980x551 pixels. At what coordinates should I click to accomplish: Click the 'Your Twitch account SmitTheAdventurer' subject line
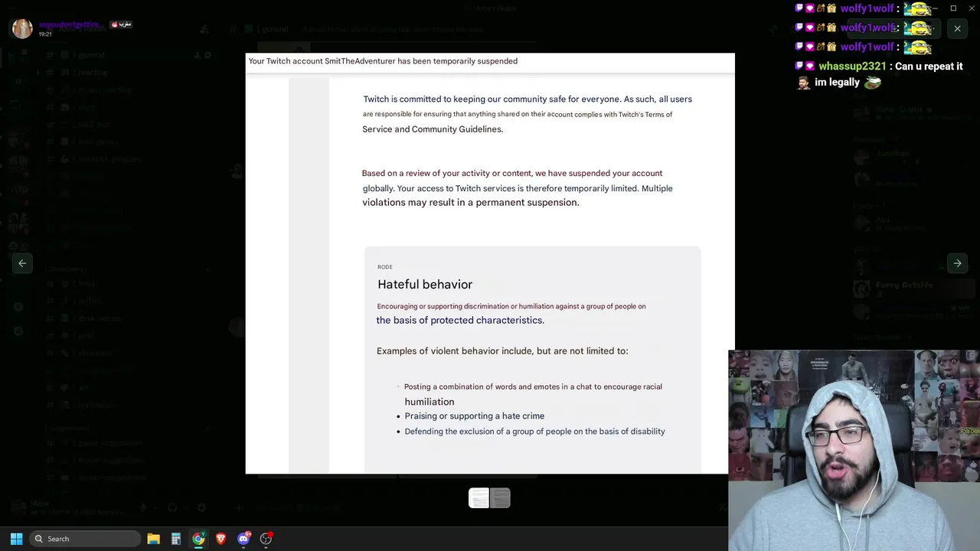(x=383, y=61)
